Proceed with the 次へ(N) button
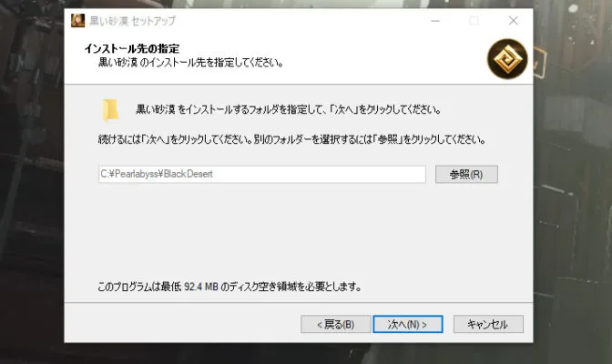This screenshot has height=364, width=612. (x=408, y=324)
